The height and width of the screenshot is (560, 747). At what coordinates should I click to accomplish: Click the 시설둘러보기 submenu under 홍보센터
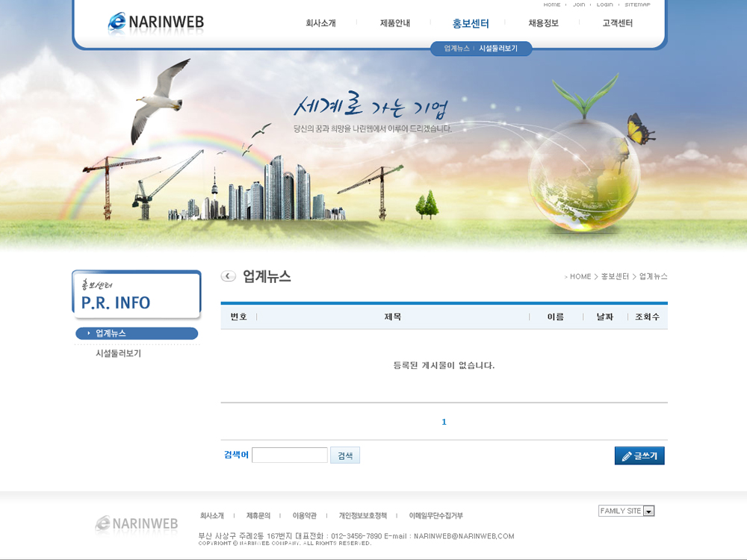pos(498,49)
